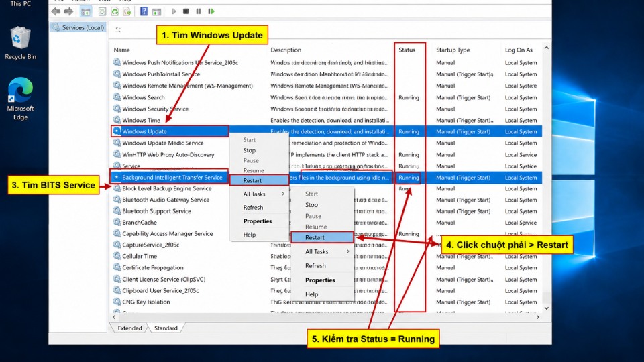Click the Start Service play icon
The image size is (644, 362).
click(x=174, y=11)
